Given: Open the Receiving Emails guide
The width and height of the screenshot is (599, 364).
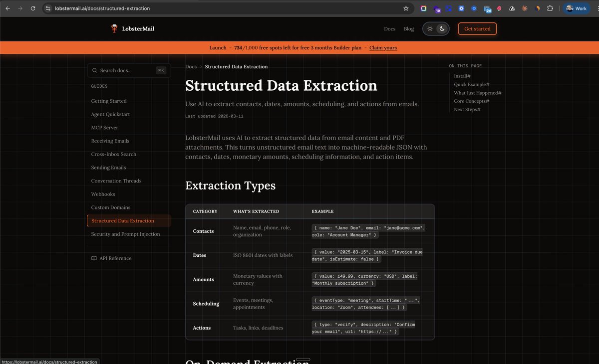Looking at the screenshot, I should [x=110, y=141].
